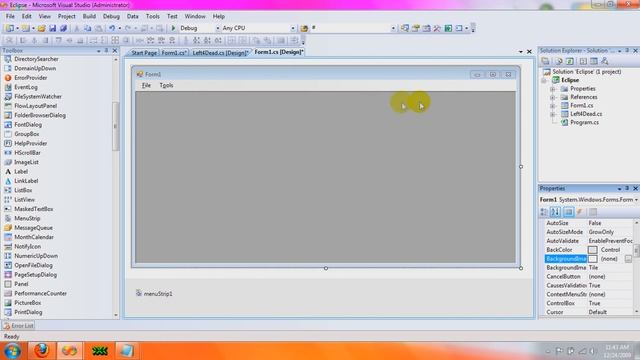Switch to the Form1.cs code tab
640x360 pixels.
(173, 53)
